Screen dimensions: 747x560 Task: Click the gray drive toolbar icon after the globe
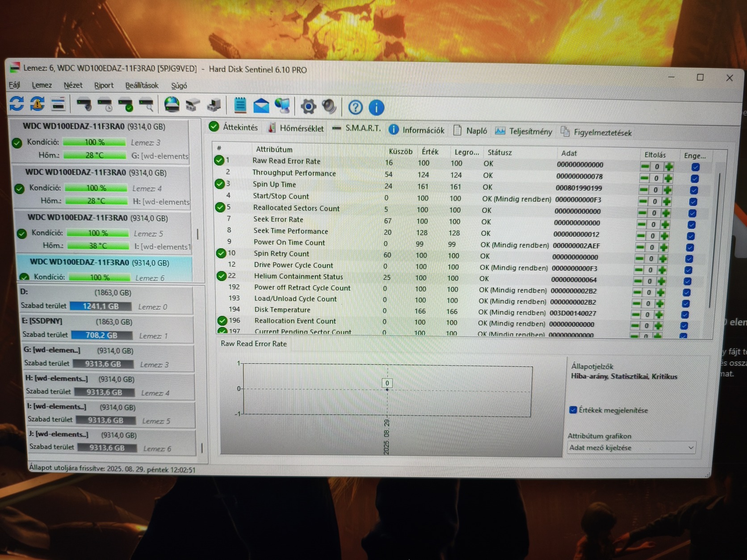pyautogui.click(x=193, y=106)
